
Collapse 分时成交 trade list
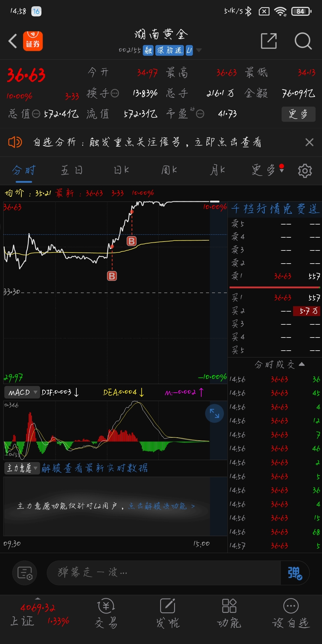tap(279, 364)
